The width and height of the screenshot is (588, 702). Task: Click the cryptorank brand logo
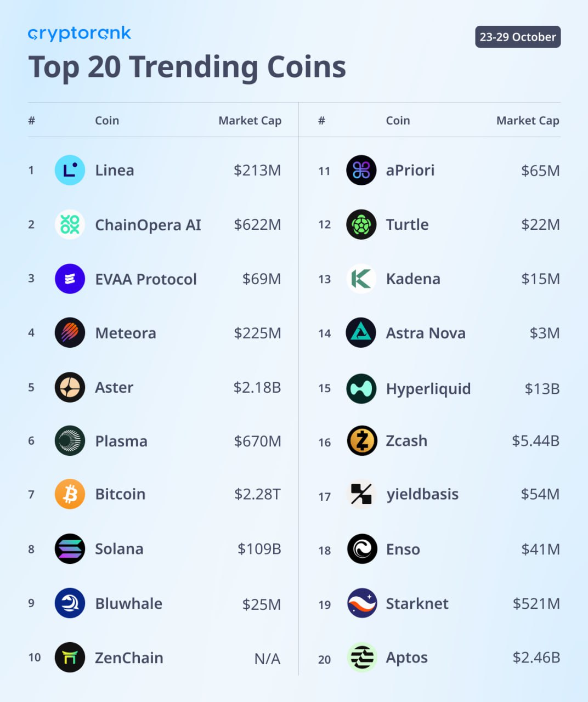80,33
